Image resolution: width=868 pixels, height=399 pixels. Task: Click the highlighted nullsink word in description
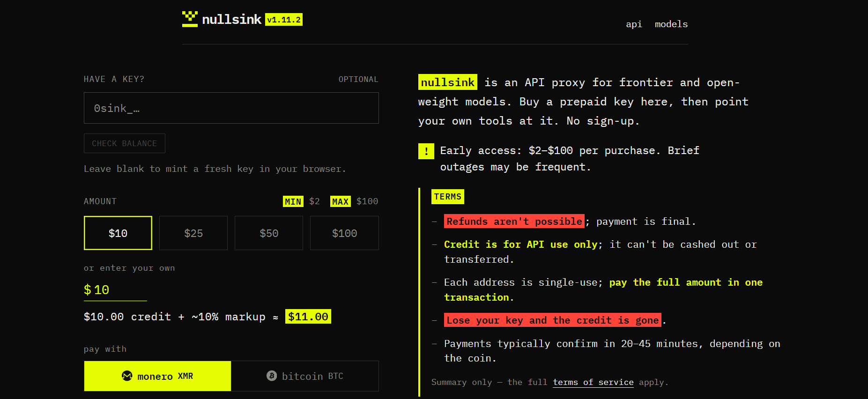point(448,82)
